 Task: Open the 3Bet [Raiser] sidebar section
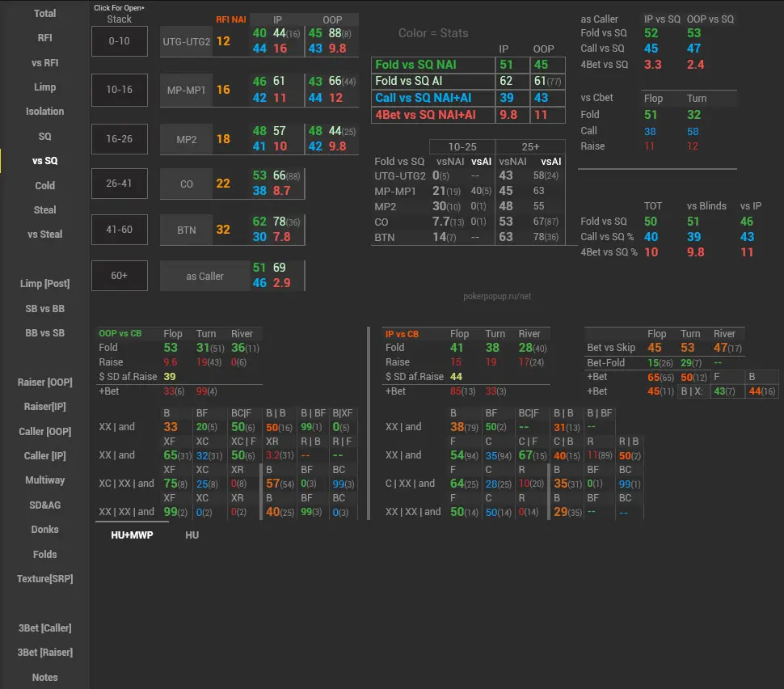point(44,652)
